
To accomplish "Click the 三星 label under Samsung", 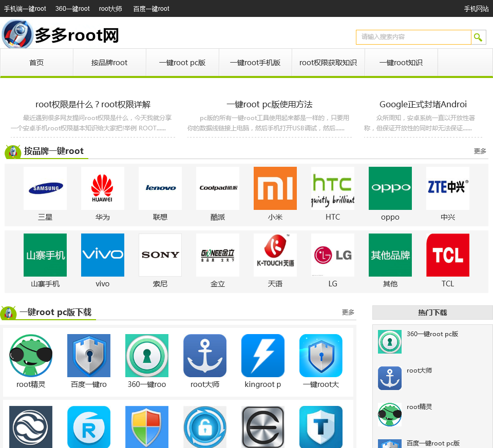I will point(45,217).
